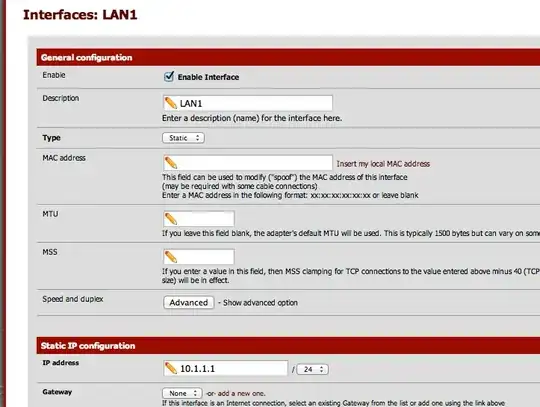Screen dimensions: 540x407
Task: Click pencil icon in IP address field
Action: click(170, 368)
